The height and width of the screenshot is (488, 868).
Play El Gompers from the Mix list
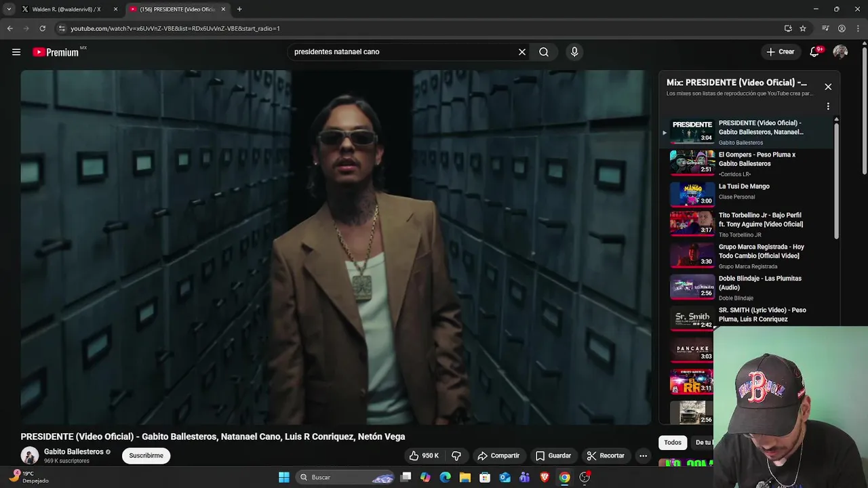tap(749, 163)
